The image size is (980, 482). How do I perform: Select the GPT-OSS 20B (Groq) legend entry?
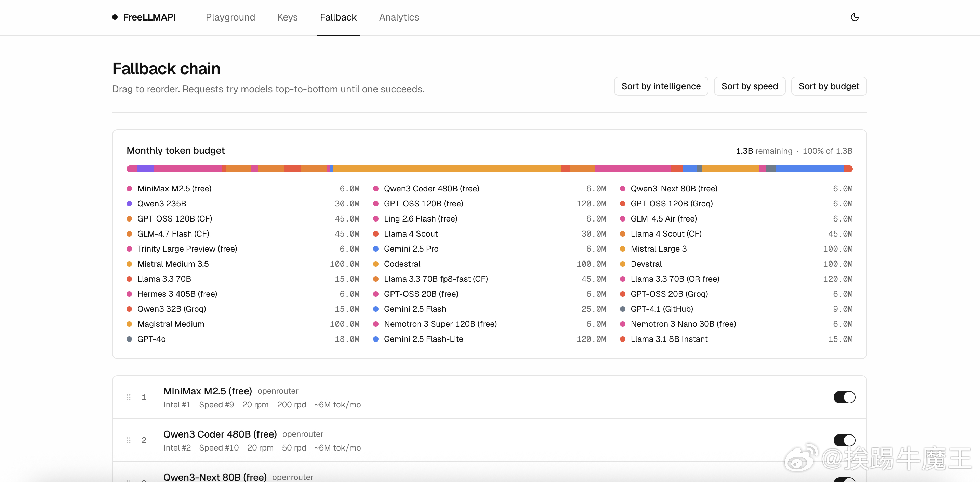click(736, 294)
